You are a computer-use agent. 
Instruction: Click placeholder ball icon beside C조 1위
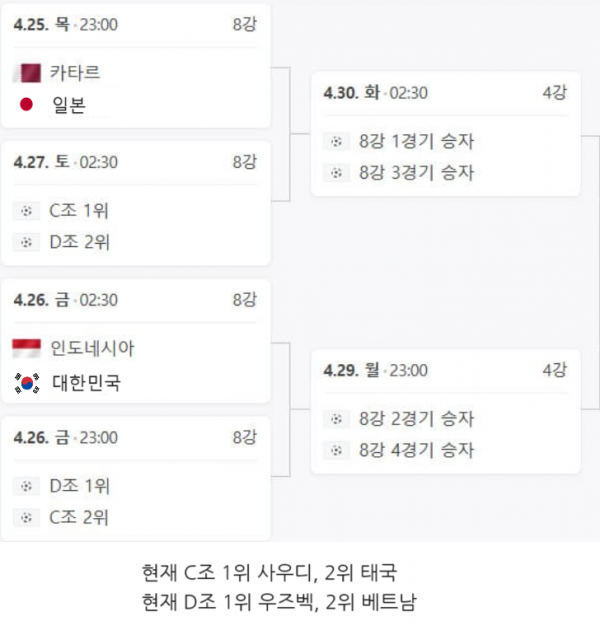[27, 211]
